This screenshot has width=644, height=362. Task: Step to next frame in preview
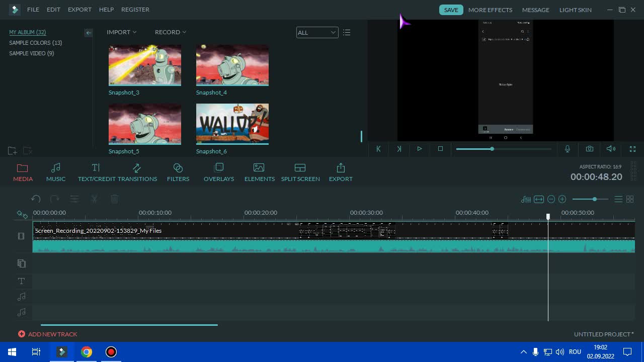tap(399, 149)
